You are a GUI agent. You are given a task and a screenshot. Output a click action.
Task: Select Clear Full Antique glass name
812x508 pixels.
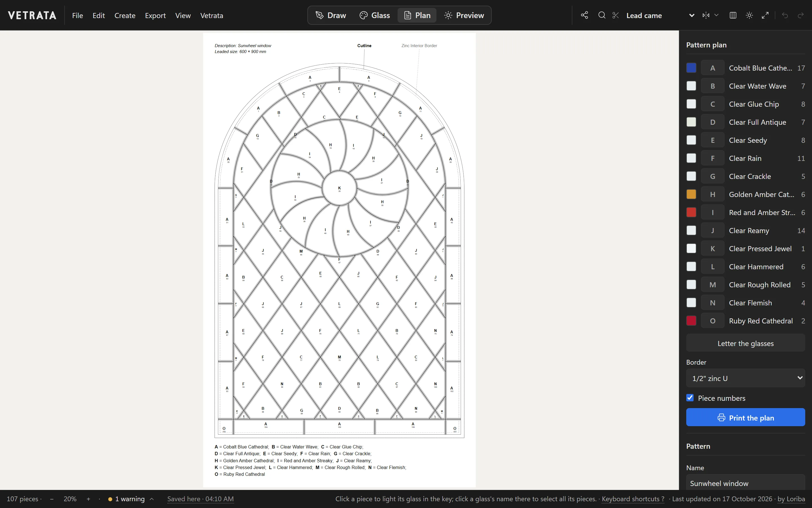point(757,122)
